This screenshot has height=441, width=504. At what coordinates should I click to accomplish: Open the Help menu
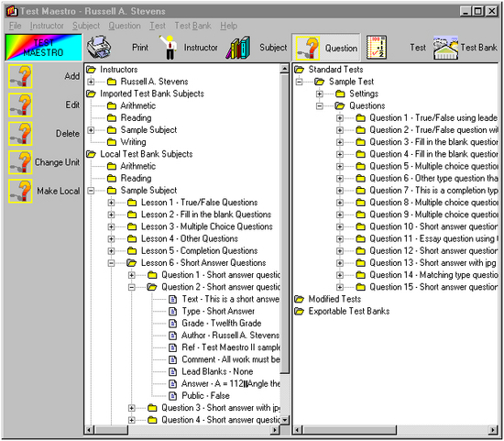[229, 26]
